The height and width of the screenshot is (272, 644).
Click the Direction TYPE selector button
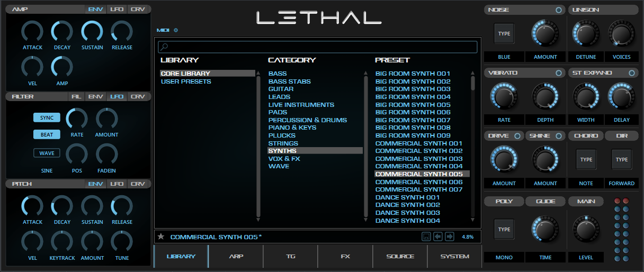622,159
